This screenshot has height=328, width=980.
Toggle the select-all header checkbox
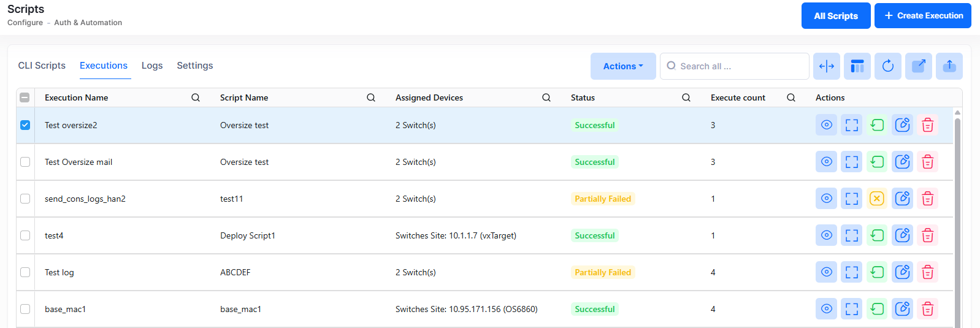tap(25, 97)
